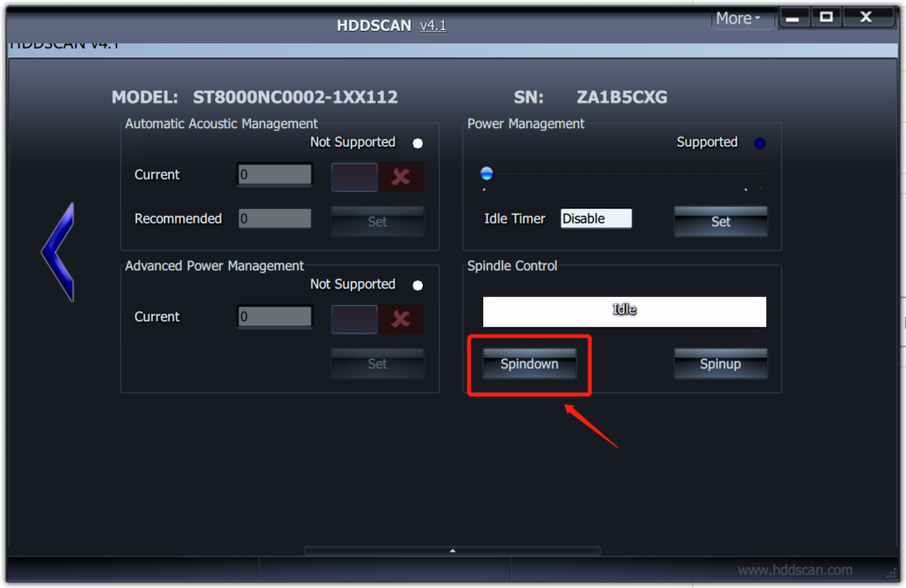Click Set button in Power Management
The height and width of the screenshot is (588, 906).
tap(720, 222)
